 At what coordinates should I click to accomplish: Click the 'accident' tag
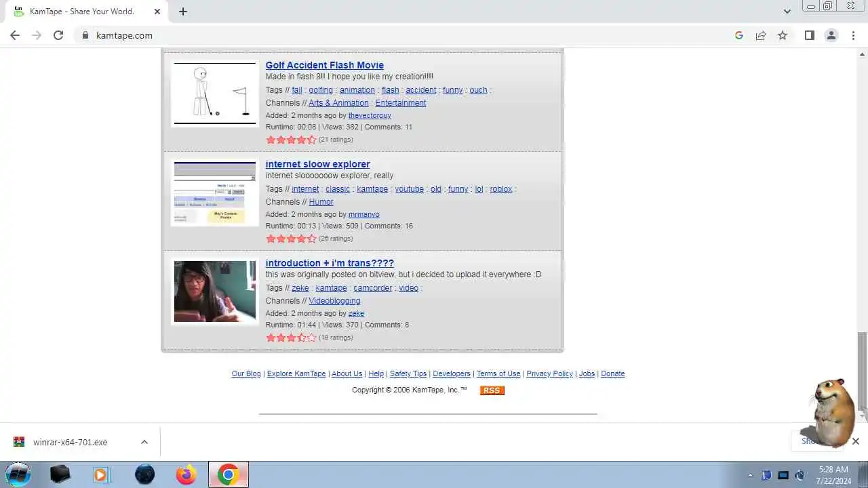pyautogui.click(x=421, y=90)
